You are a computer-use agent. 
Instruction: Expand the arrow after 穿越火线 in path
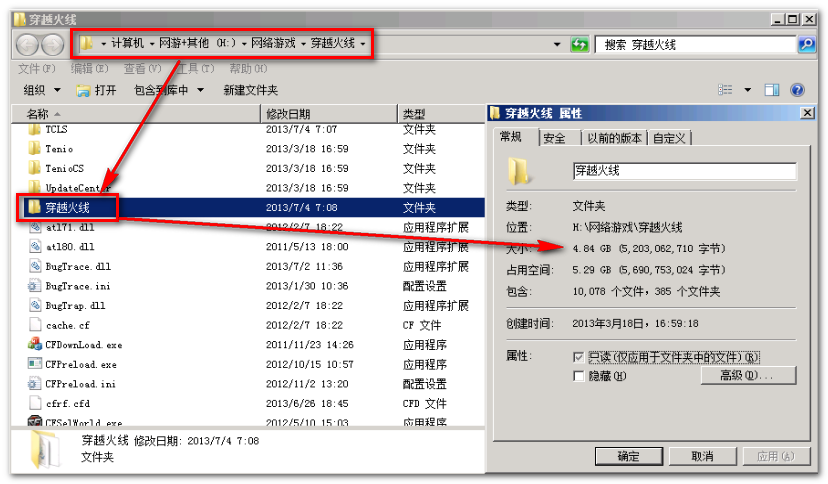click(x=363, y=43)
